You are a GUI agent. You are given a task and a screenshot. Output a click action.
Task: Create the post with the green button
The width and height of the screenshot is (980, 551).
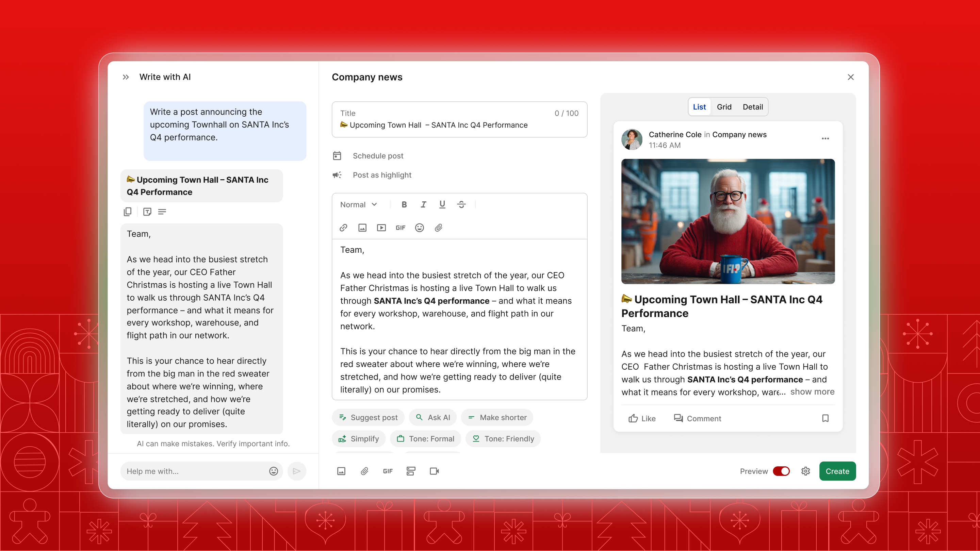pyautogui.click(x=837, y=471)
